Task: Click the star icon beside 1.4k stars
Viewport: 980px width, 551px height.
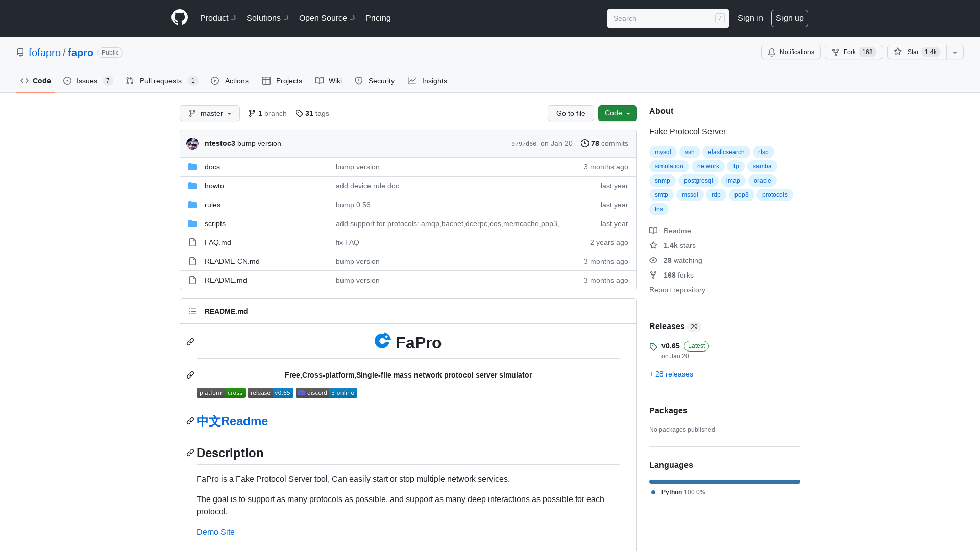Action: click(x=653, y=245)
